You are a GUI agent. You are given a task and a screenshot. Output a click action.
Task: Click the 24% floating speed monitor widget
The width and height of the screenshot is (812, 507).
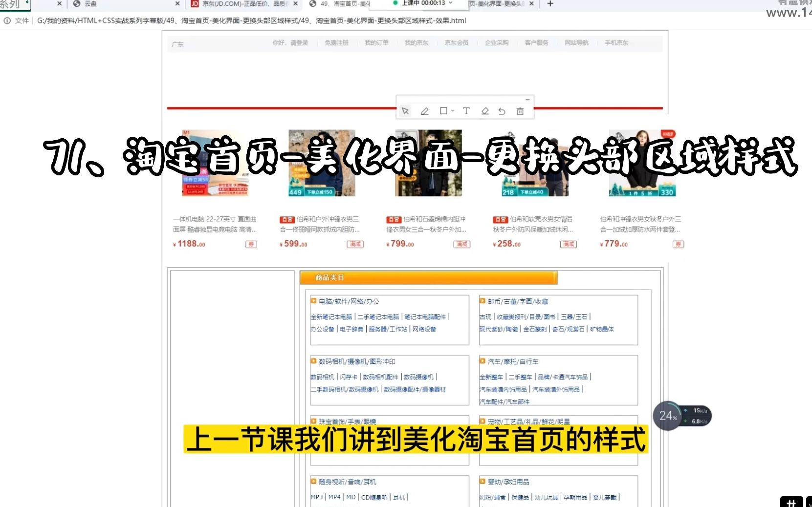(x=682, y=416)
